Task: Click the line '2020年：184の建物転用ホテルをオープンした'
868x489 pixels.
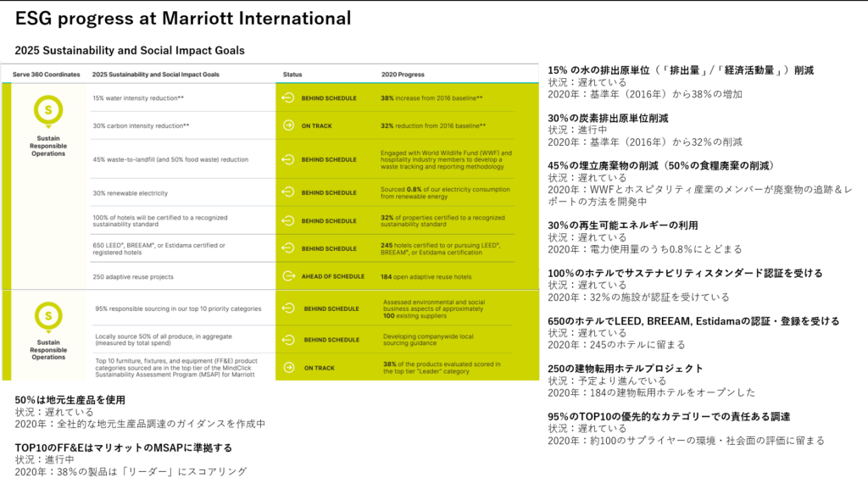Action: pyautogui.click(x=652, y=392)
